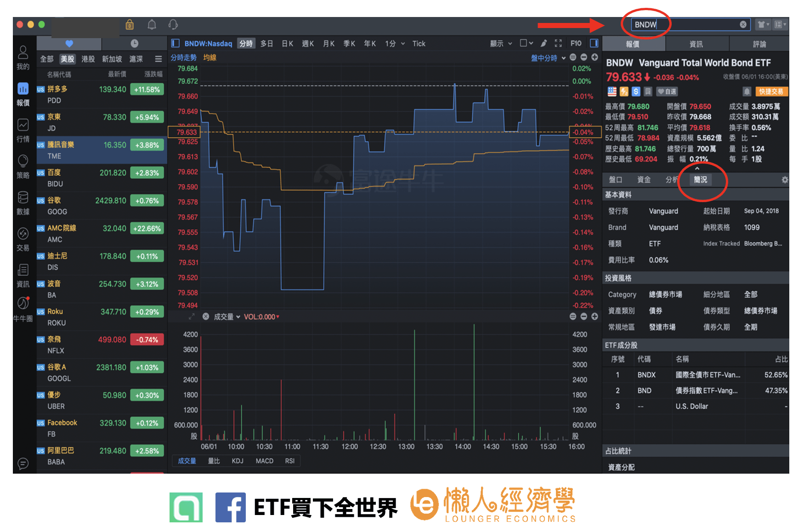Select the 日K daily candlestick mode
The width and height of the screenshot is (804, 532).
288,43
